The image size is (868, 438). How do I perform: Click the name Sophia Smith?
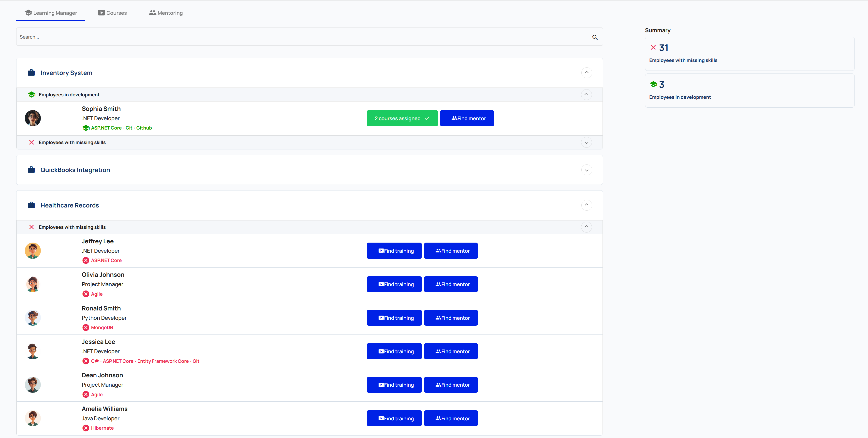tap(101, 108)
